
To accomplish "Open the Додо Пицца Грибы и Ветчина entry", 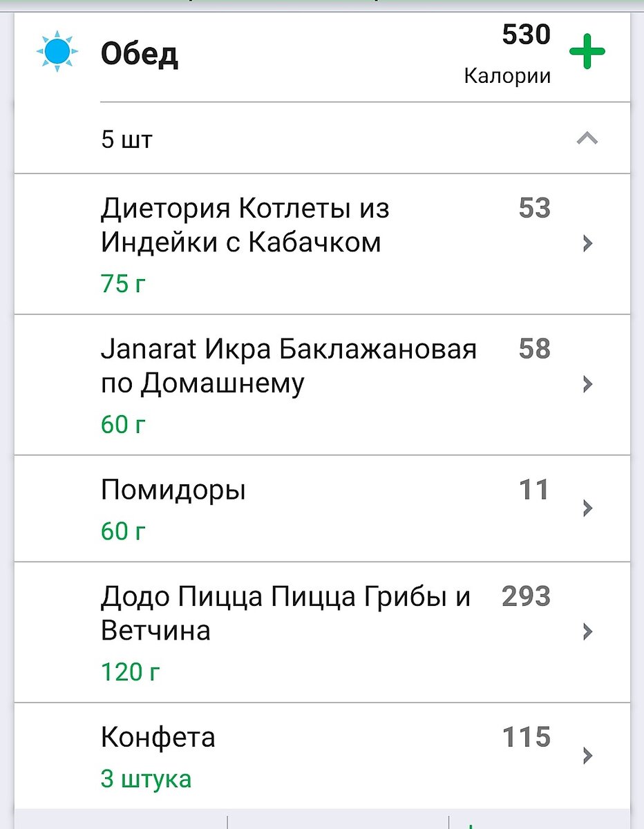I will point(322,632).
